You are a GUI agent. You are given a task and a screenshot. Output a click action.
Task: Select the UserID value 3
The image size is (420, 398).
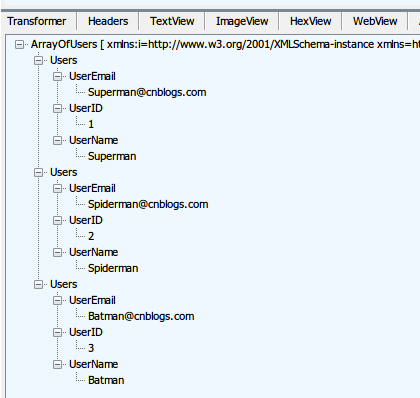[x=91, y=348]
